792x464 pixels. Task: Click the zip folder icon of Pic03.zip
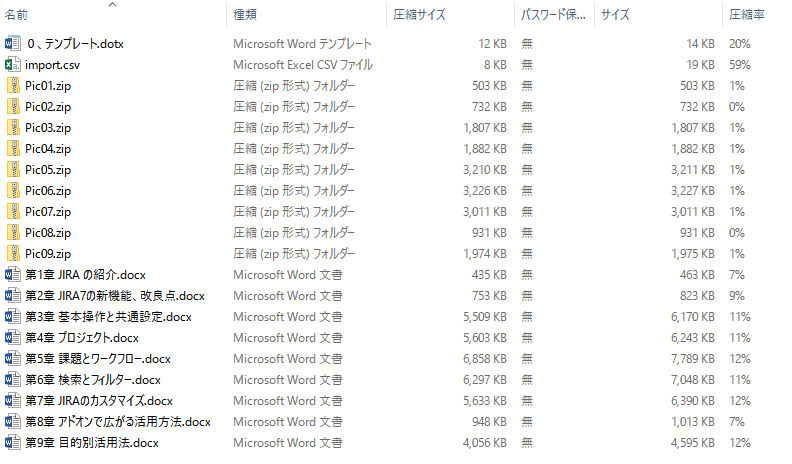coord(13,128)
